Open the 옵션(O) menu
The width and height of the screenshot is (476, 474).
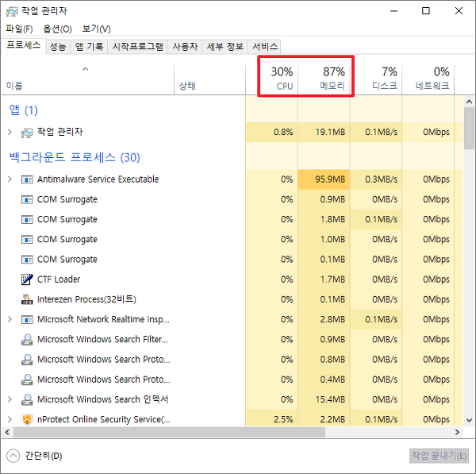tap(57, 29)
